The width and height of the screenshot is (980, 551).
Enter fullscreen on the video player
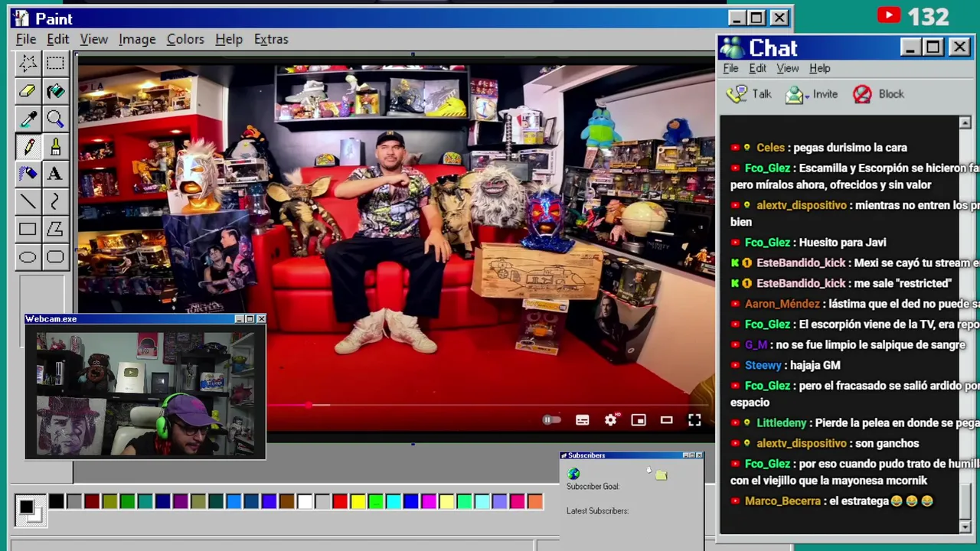(694, 420)
